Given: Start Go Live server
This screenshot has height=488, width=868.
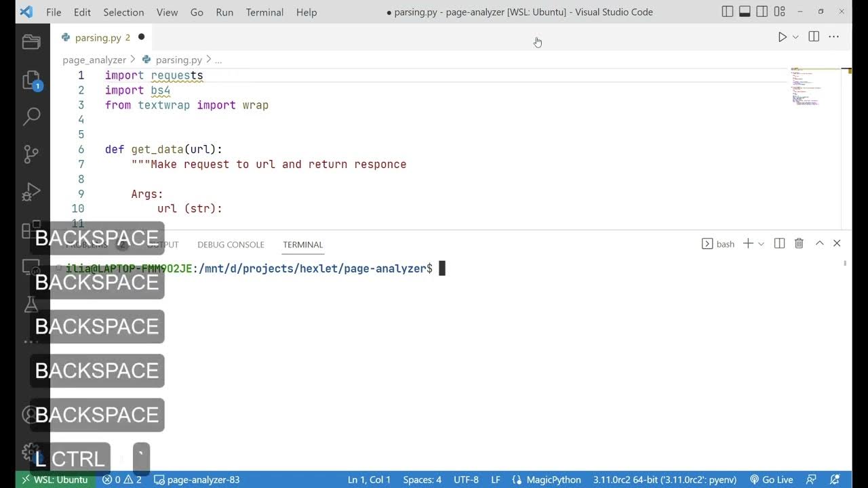Looking at the screenshot, I should point(771,479).
